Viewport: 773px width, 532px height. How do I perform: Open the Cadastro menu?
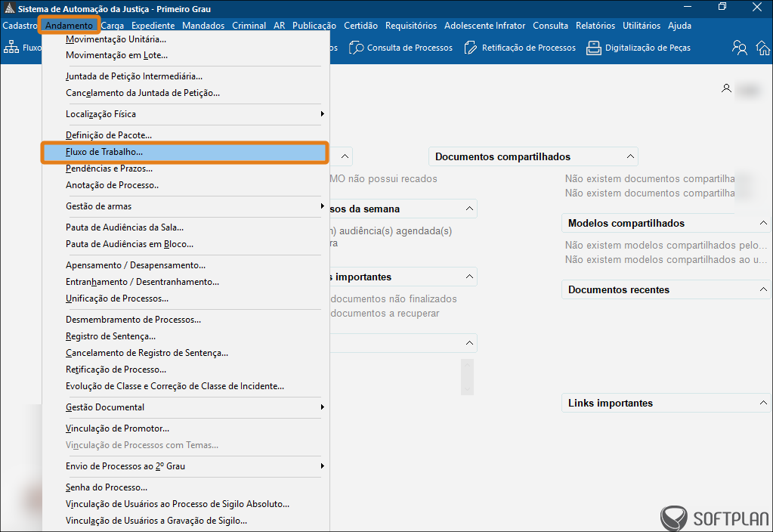(20, 26)
